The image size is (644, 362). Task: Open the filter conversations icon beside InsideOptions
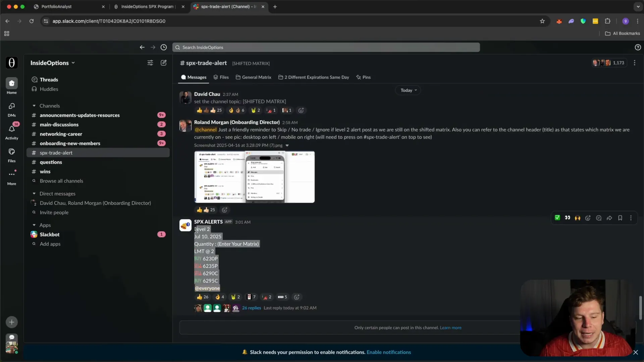[x=150, y=63]
